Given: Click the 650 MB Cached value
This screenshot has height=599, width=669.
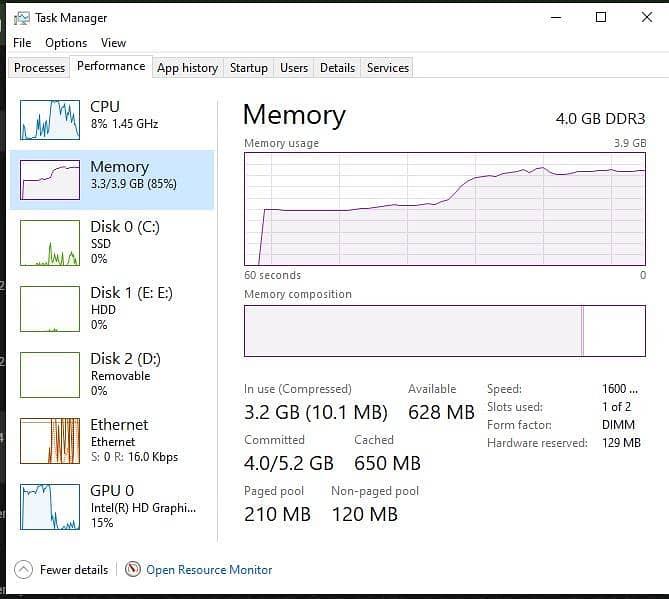Looking at the screenshot, I should [x=387, y=463].
